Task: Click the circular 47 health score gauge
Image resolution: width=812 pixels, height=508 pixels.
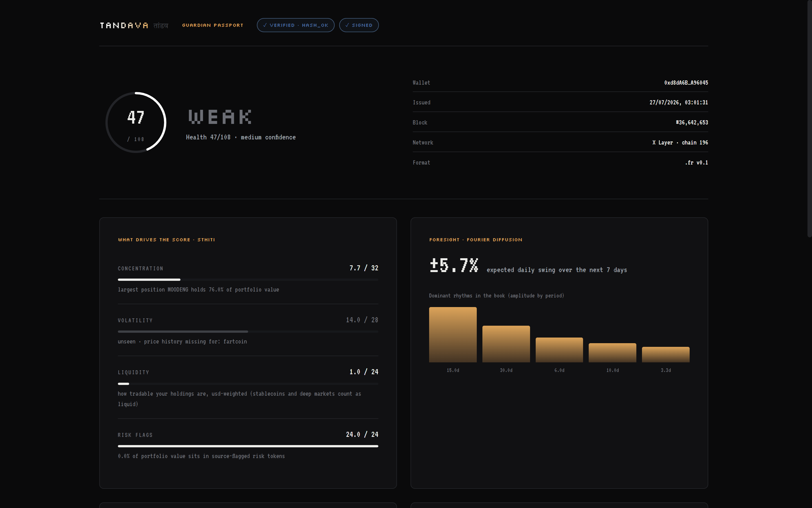Action: pyautogui.click(x=136, y=122)
